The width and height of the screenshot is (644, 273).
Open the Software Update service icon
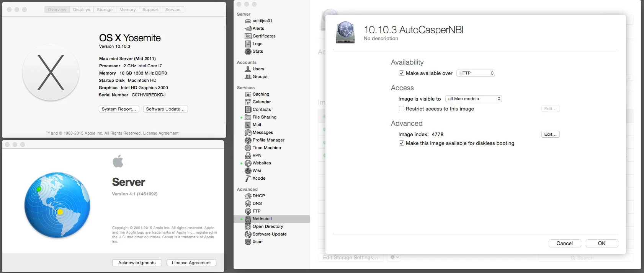pos(248,234)
